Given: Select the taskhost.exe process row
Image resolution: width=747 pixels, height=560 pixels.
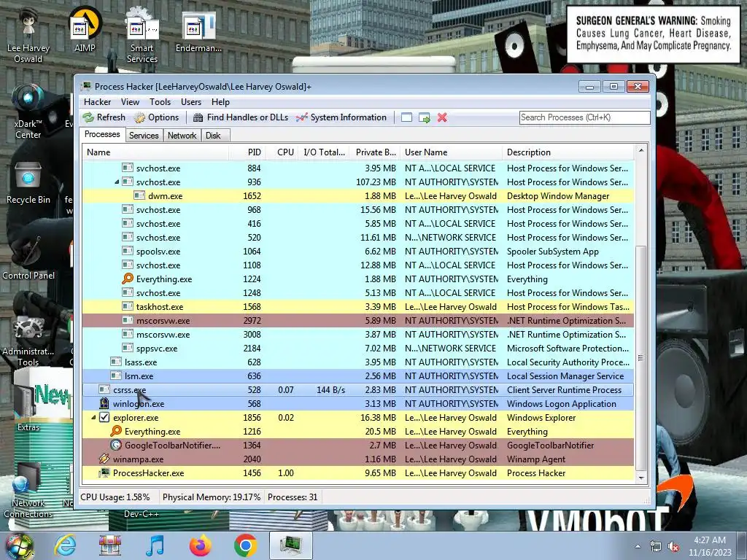Looking at the screenshot, I should (x=358, y=307).
